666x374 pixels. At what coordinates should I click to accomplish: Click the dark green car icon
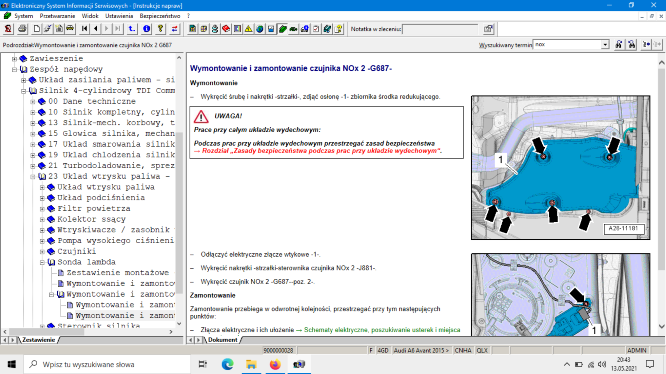coord(293,29)
